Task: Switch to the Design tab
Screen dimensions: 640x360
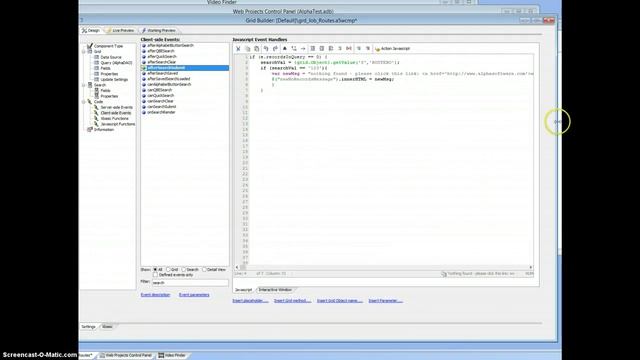Action: click(91, 31)
